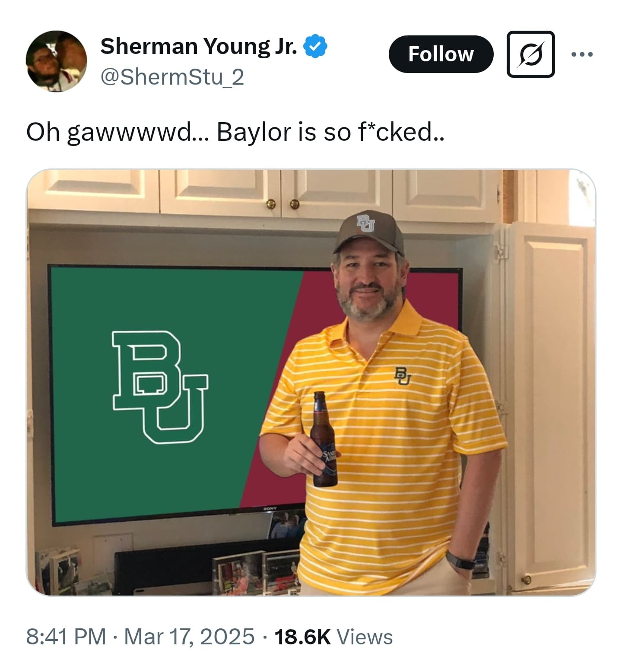Open the Grok icon button

click(x=530, y=54)
